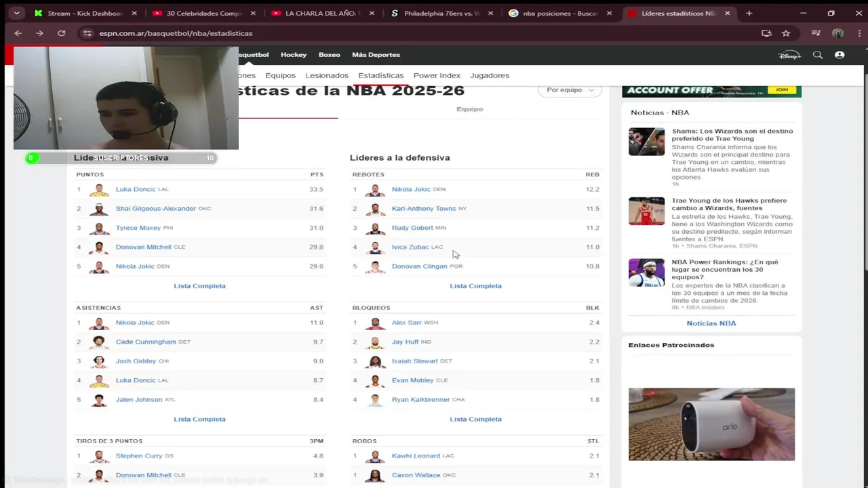Select Estadísticas NBA subnav

click(x=381, y=75)
